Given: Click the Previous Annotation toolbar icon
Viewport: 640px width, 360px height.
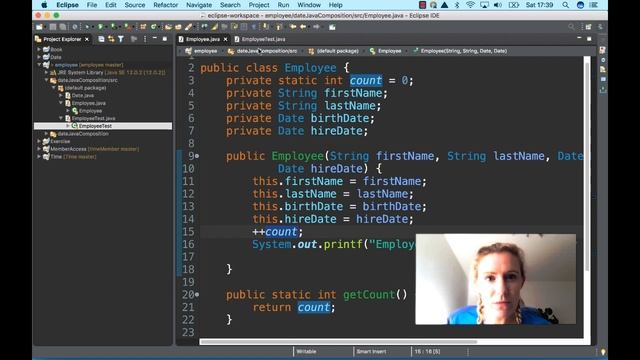Looking at the screenshot, I should tap(279, 27).
